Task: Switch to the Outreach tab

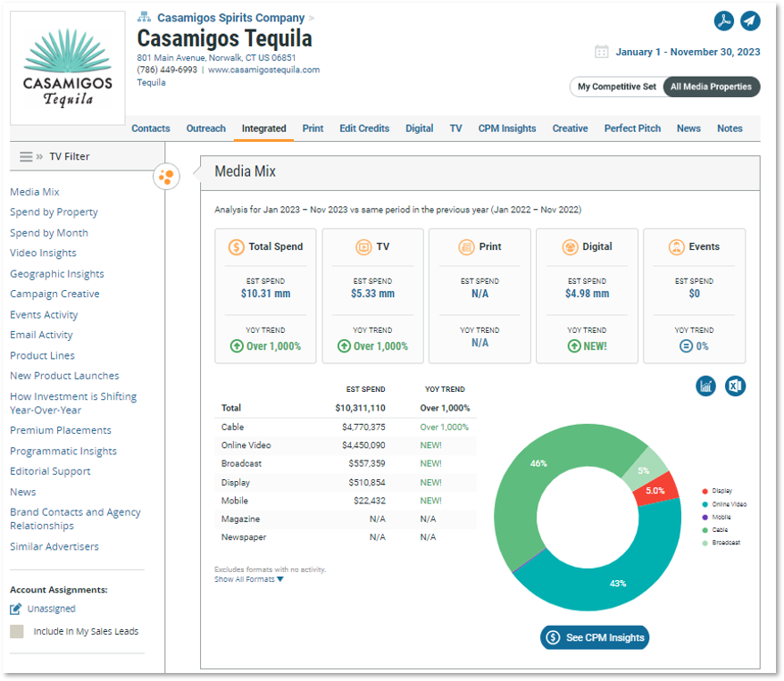Action: click(x=206, y=129)
